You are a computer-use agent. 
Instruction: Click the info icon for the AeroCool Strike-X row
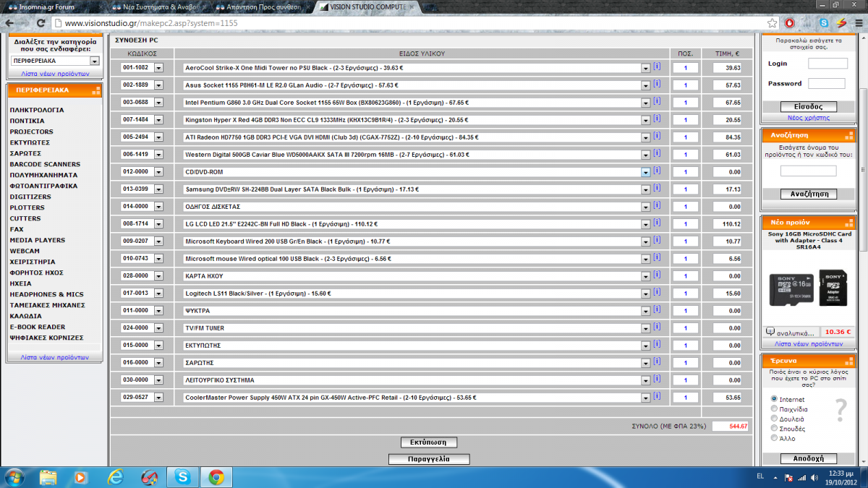coord(657,67)
